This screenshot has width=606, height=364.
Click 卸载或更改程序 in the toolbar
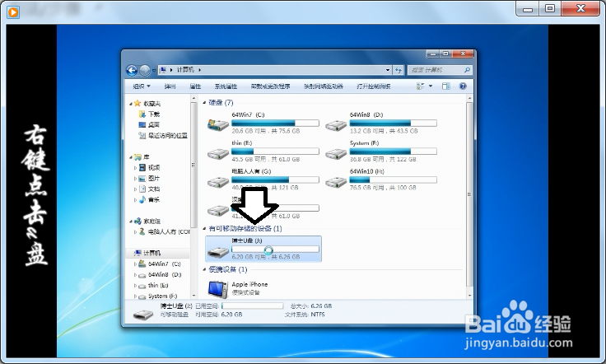(x=270, y=86)
